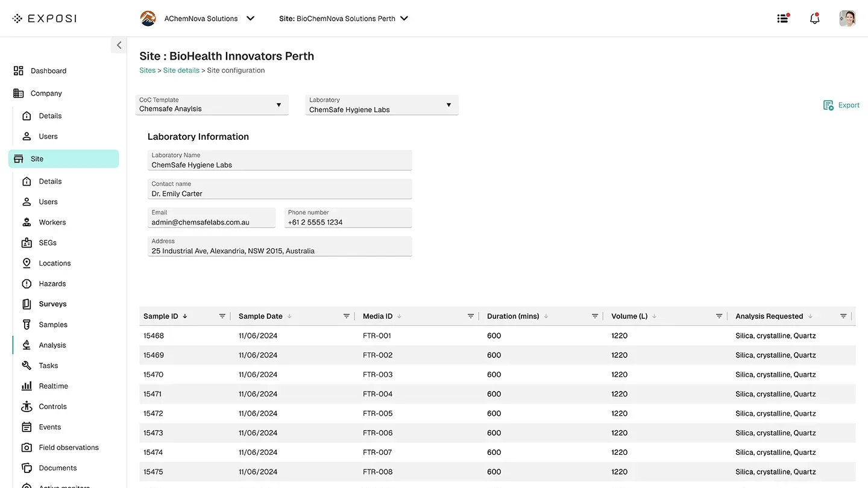Collapse the sidebar with the chevron
Image resolution: width=868 pixels, height=488 pixels.
[118, 45]
